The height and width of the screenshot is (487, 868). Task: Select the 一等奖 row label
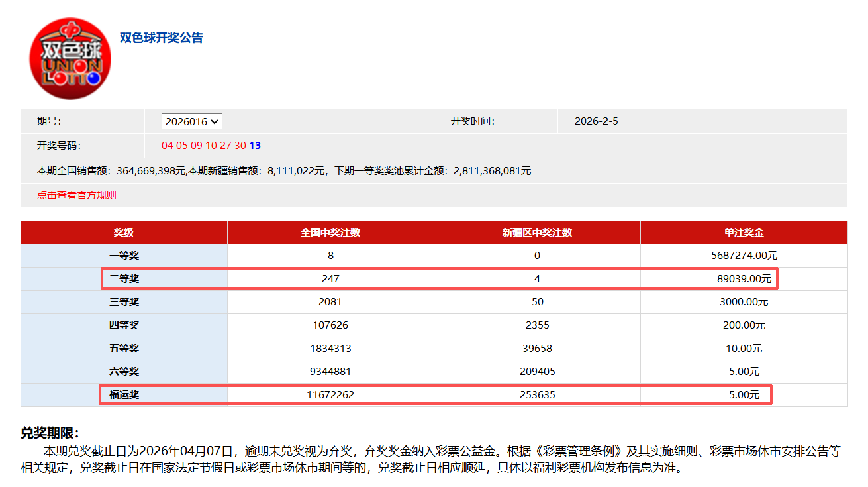(x=124, y=256)
